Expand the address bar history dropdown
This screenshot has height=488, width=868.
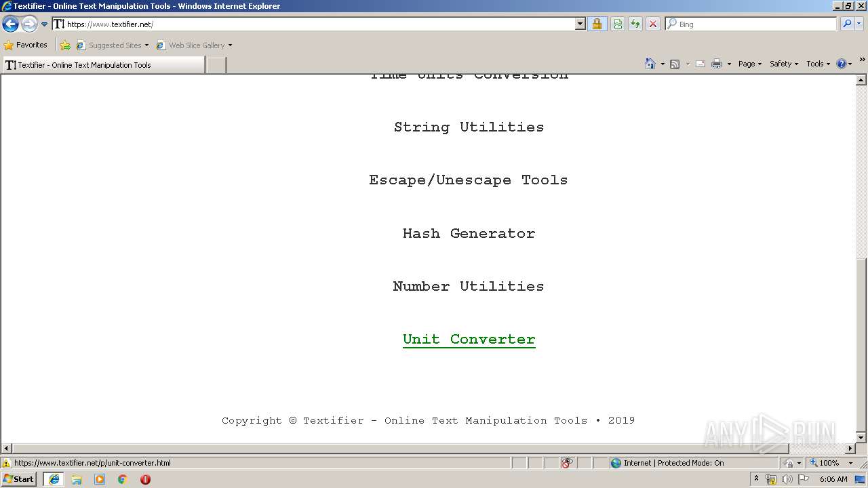(580, 24)
